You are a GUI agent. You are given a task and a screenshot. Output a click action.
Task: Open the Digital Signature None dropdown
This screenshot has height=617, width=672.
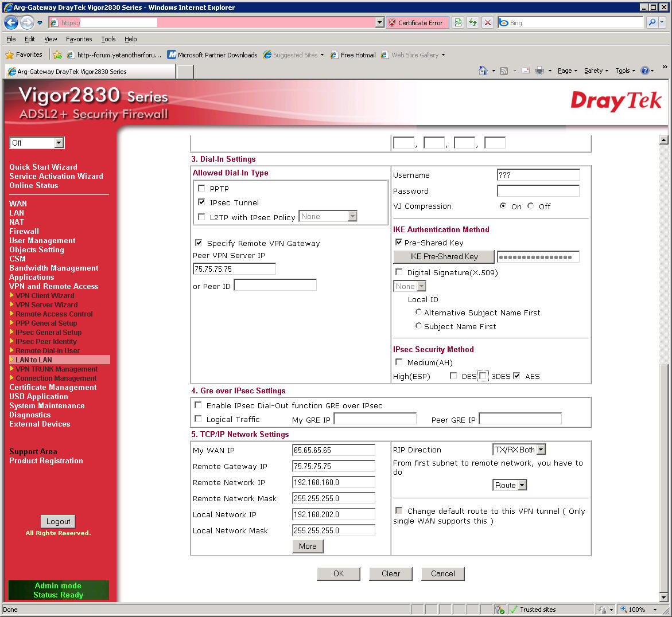(409, 286)
